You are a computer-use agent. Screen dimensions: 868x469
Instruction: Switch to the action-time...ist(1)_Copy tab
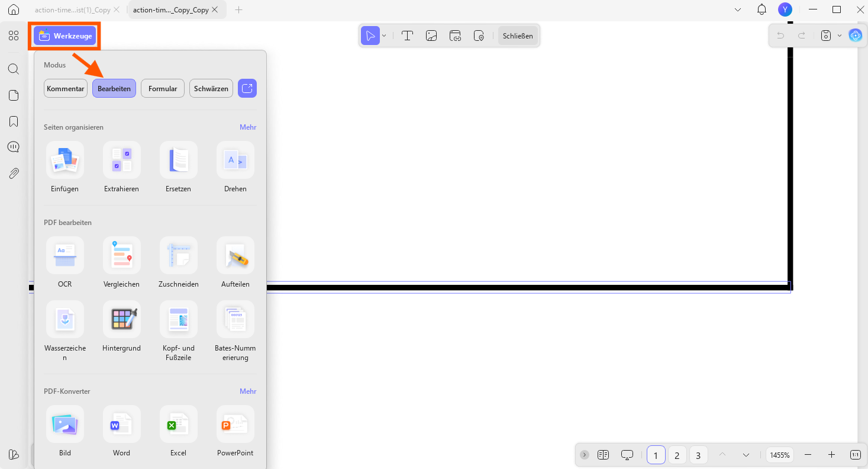pyautogui.click(x=73, y=10)
